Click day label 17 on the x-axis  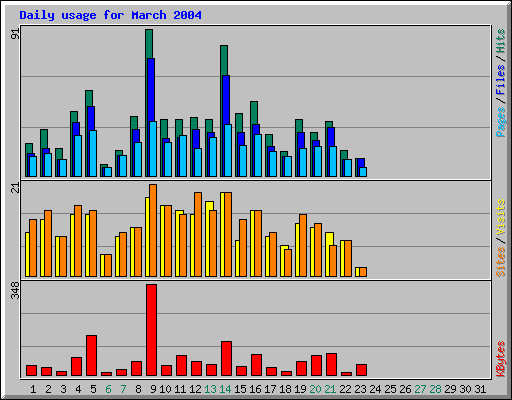tap(270, 389)
